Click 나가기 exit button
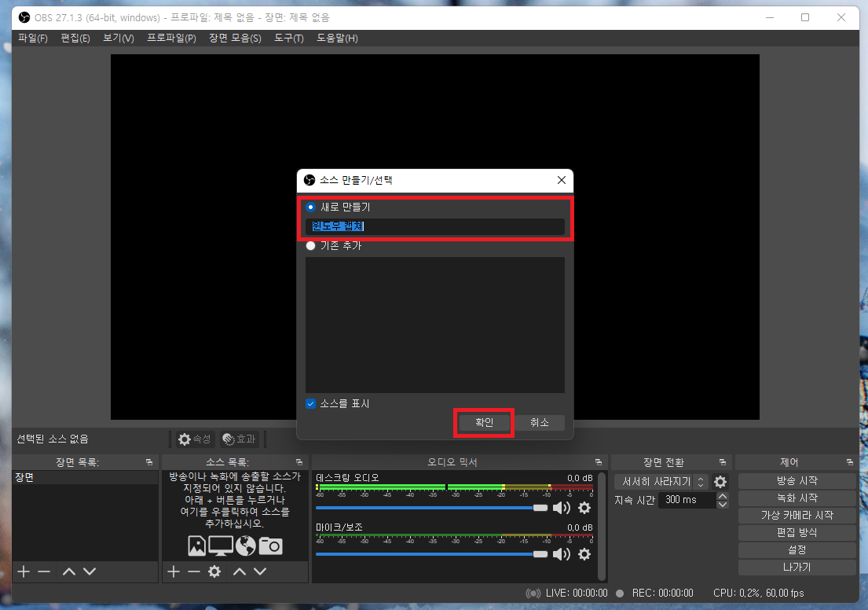This screenshot has width=868, height=610. (797, 568)
